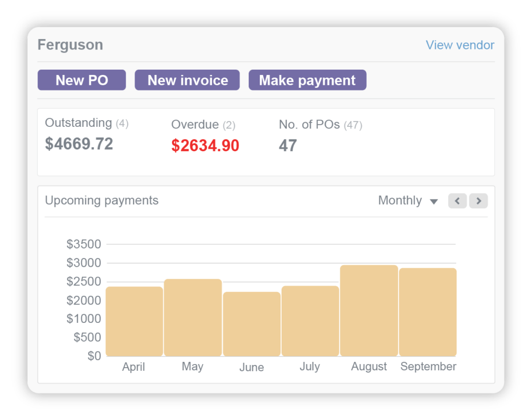Click the Ferguson vendor name heading
The width and height of the screenshot is (532, 416).
point(70,45)
